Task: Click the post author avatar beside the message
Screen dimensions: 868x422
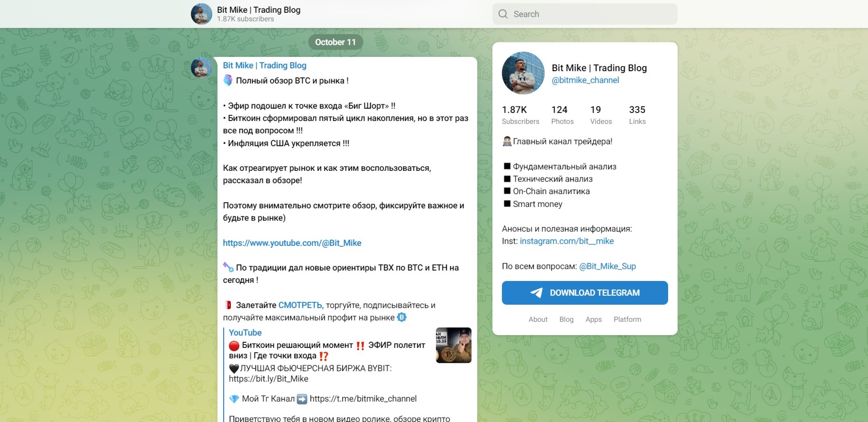Action: (x=201, y=67)
